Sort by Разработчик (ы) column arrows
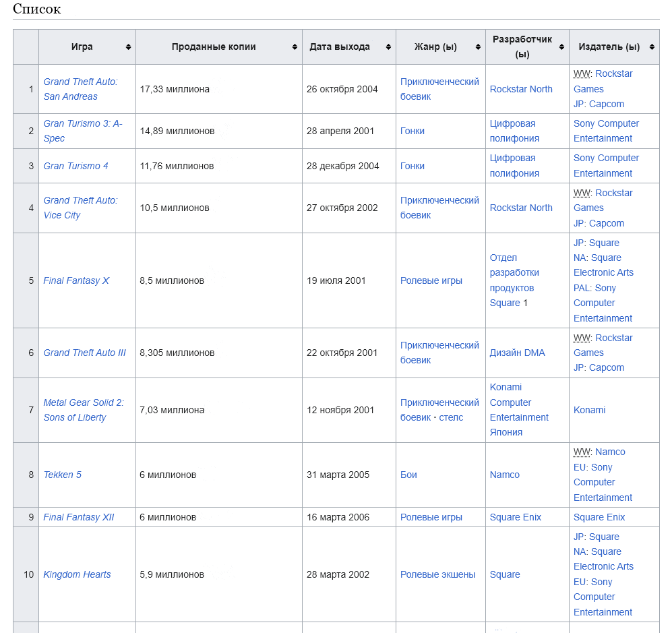 561,47
